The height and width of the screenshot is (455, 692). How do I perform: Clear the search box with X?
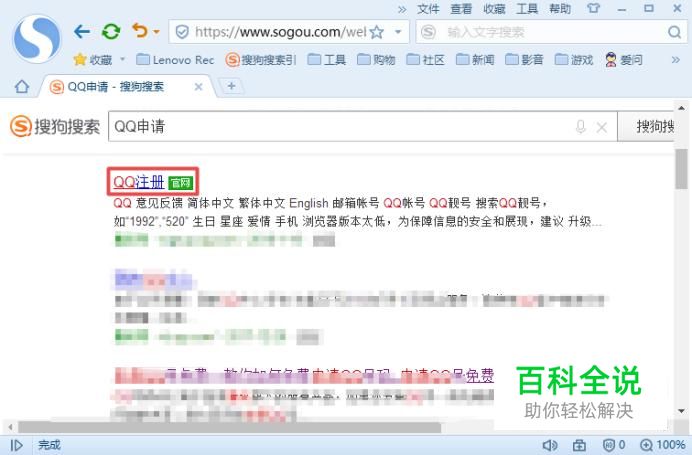click(602, 128)
